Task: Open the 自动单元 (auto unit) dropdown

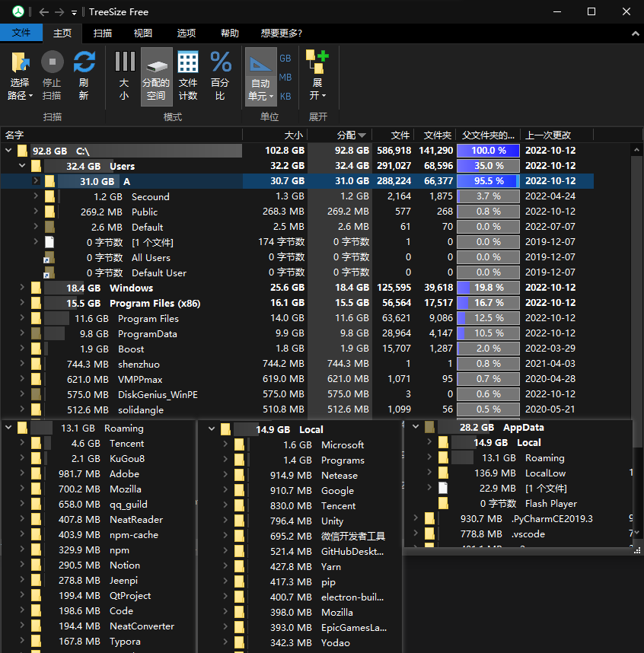Action: pos(260,90)
